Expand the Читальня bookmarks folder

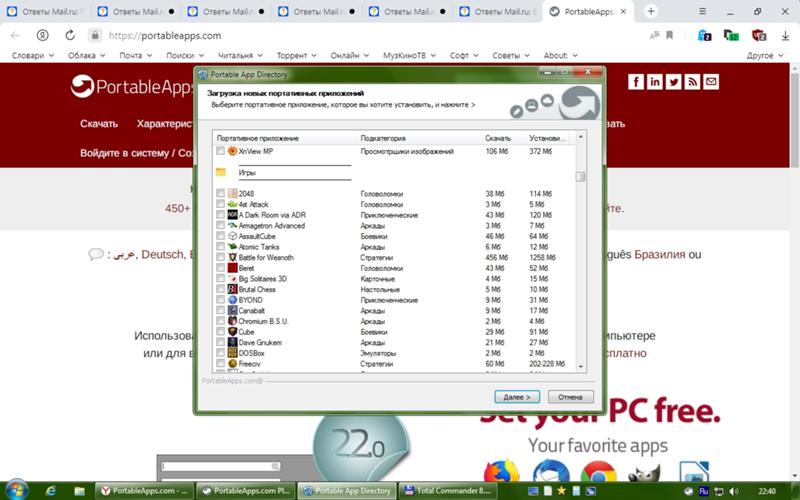point(240,55)
